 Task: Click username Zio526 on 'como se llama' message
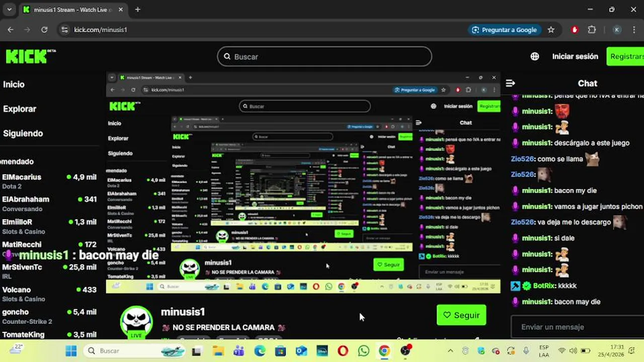pos(522,159)
